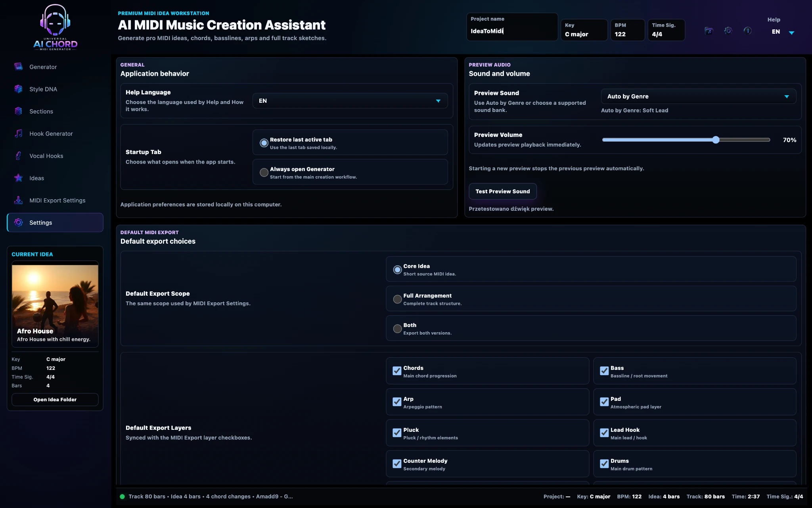
Task: Click 'Time: 2:37' in status bar
Action: 745,496
